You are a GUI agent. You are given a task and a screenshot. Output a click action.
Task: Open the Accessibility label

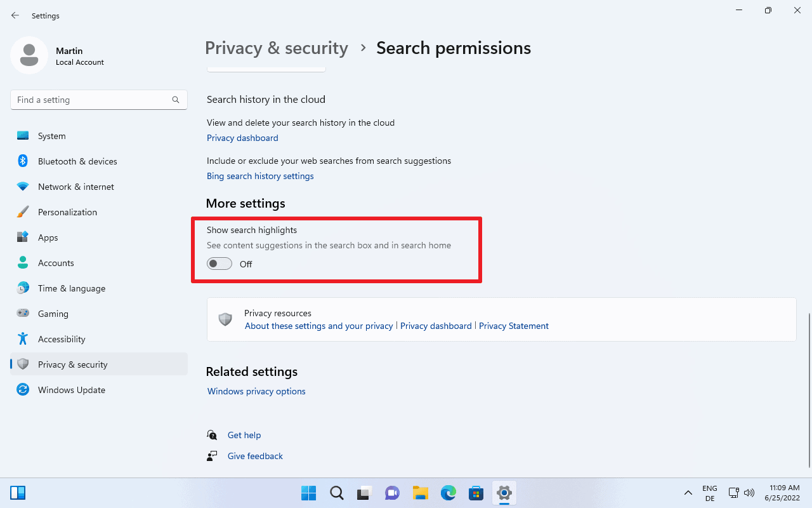click(x=62, y=339)
